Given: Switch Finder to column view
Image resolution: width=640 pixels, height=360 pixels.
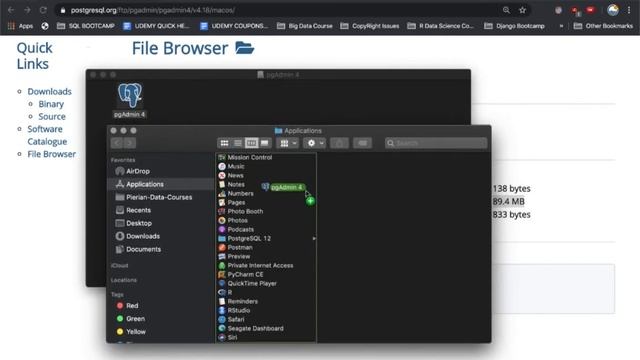Looking at the screenshot, I should click(x=251, y=143).
